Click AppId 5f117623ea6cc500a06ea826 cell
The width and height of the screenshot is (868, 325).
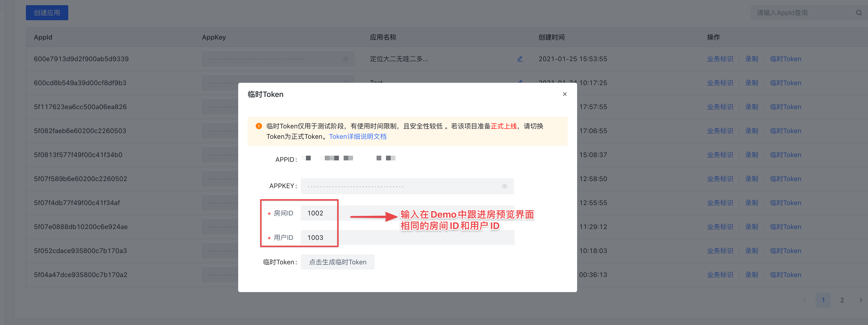[x=80, y=107]
